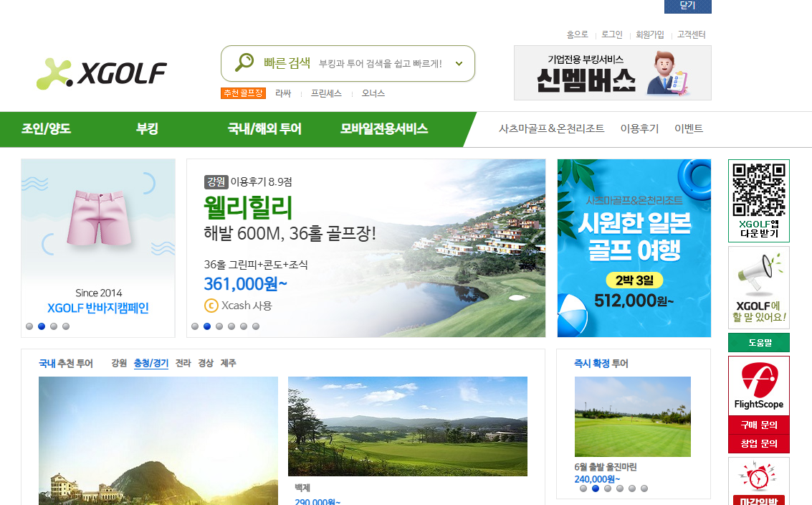Open the XGOLF 반바지캠페인 link
This screenshot has height=505, width=812.
click(98, 308)
